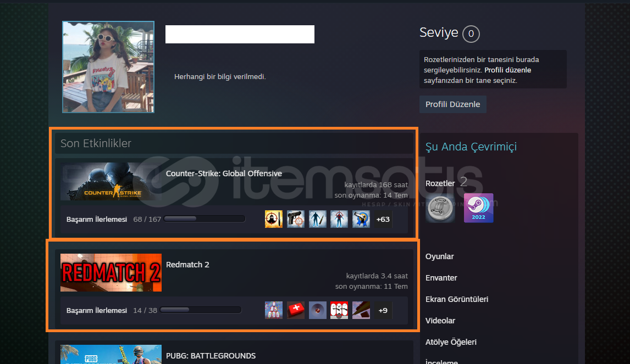Click the Profili Düzenle button
This screenshot has height=364, width=630.
[453, 104]
